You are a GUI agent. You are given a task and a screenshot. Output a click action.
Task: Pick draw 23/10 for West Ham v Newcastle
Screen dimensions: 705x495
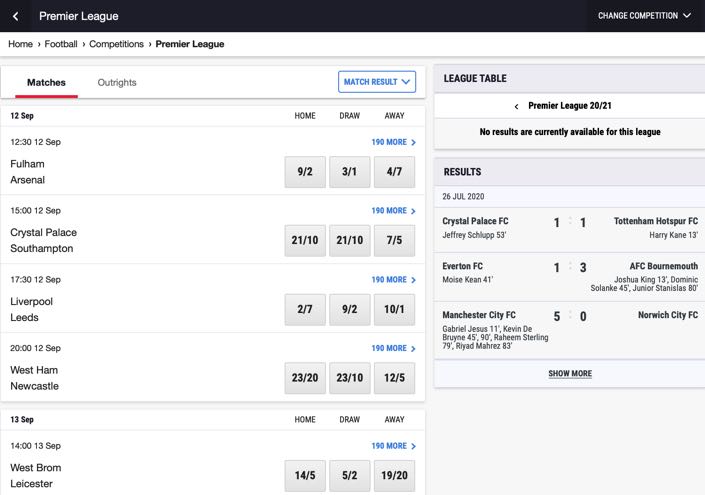point(349,378)
